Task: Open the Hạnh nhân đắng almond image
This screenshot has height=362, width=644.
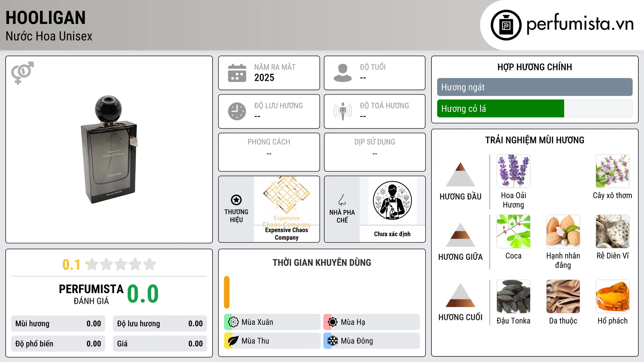Action: (x=563, y=231)
